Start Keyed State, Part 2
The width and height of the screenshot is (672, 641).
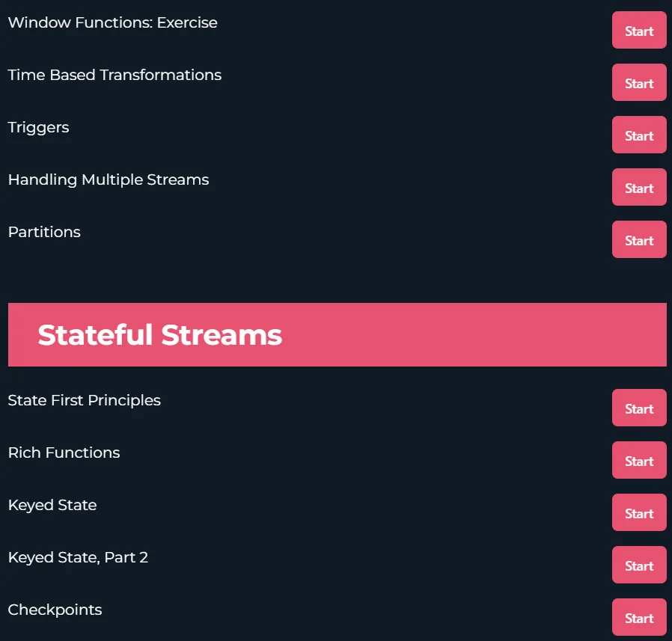(x=639, y=564)
